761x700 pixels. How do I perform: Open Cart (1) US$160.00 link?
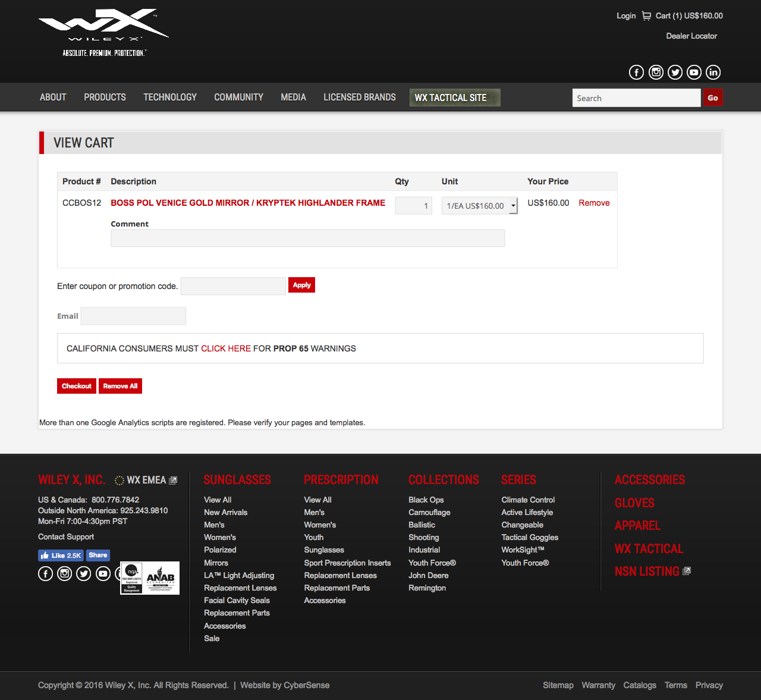point(689,16)
